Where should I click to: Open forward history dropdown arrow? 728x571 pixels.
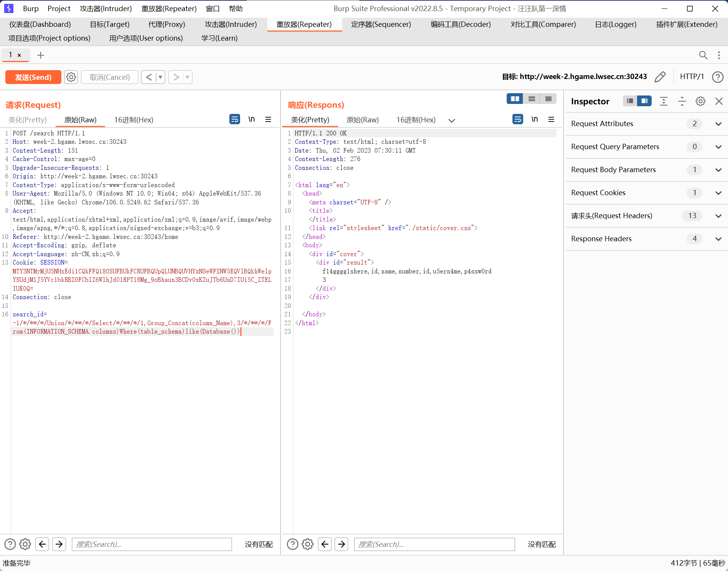tap(188, 77)
